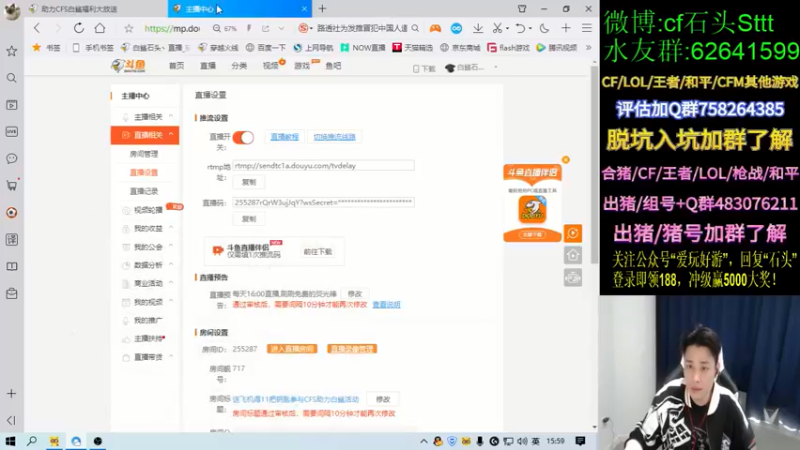The image size is (800, 450).
Task: Open shopping cart icon in left sidebar
Action: pos(12,186)
